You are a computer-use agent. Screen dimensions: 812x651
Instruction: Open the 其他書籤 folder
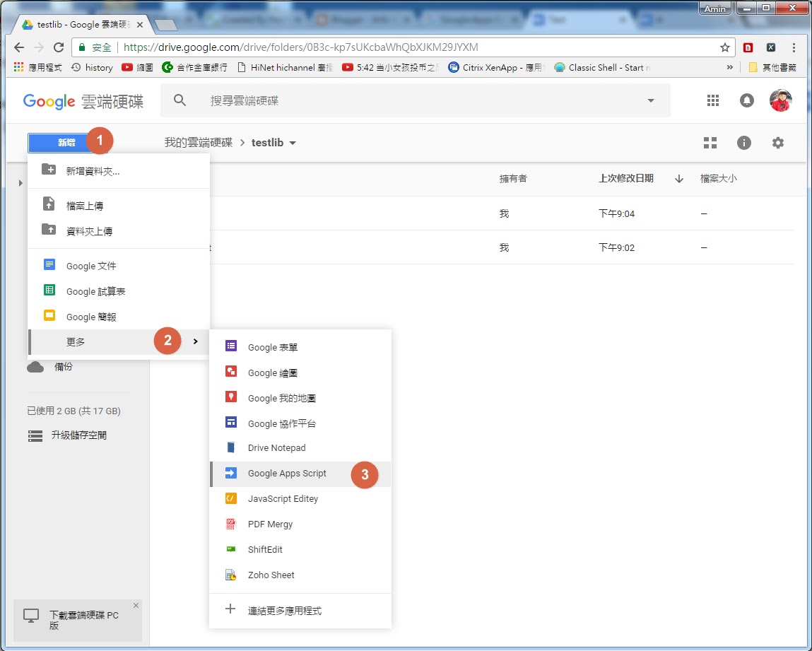(x=772, y=67)
